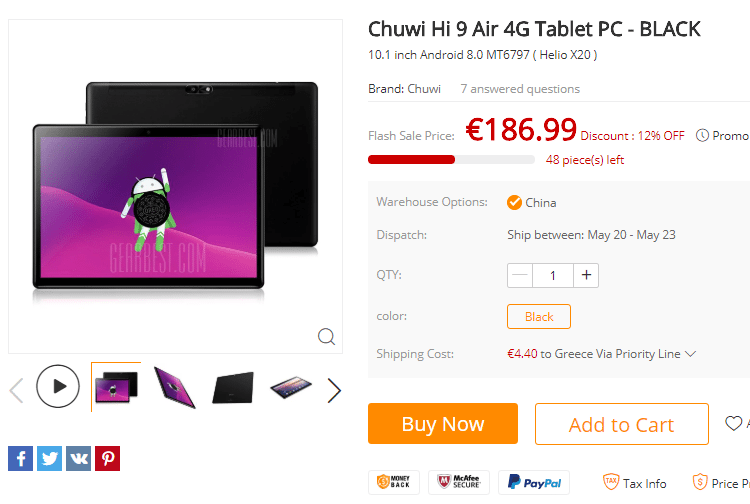This screenshot has height=504, width=750.
Task: Increase quantity with plus button
Action: 586,275
